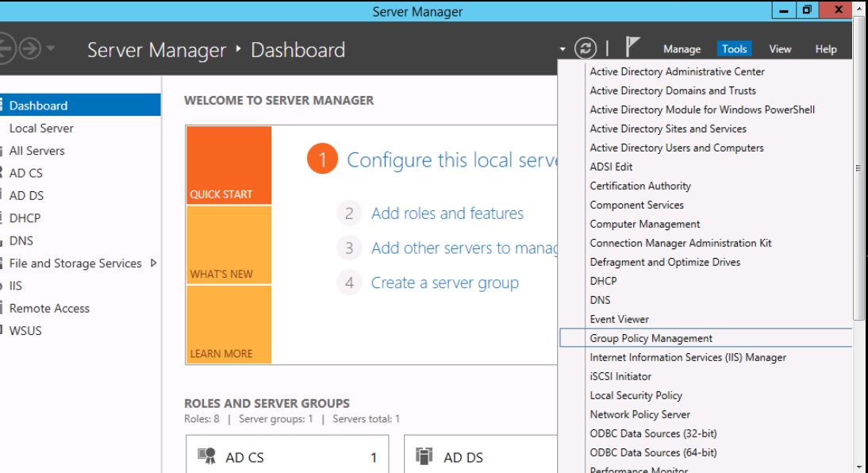
Task: Click Configure this local server link
Action: click(451, 160)
